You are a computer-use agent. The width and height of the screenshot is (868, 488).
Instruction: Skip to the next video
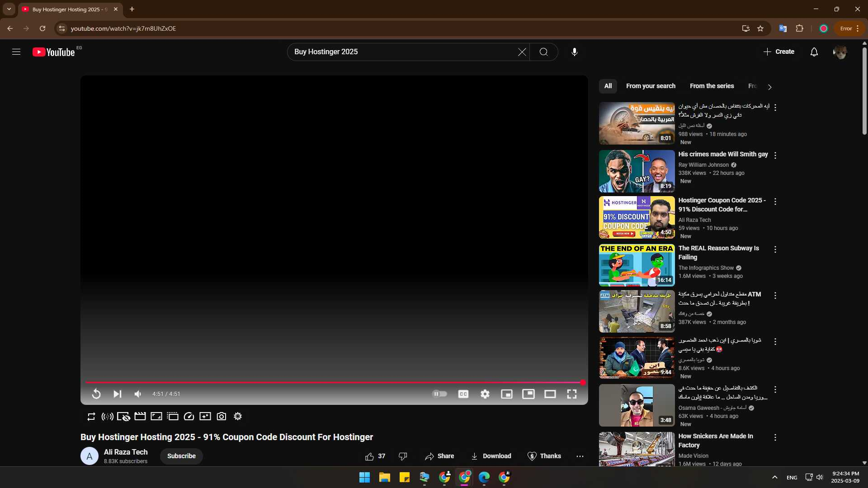pyautogui.click(x=117, y=394)
